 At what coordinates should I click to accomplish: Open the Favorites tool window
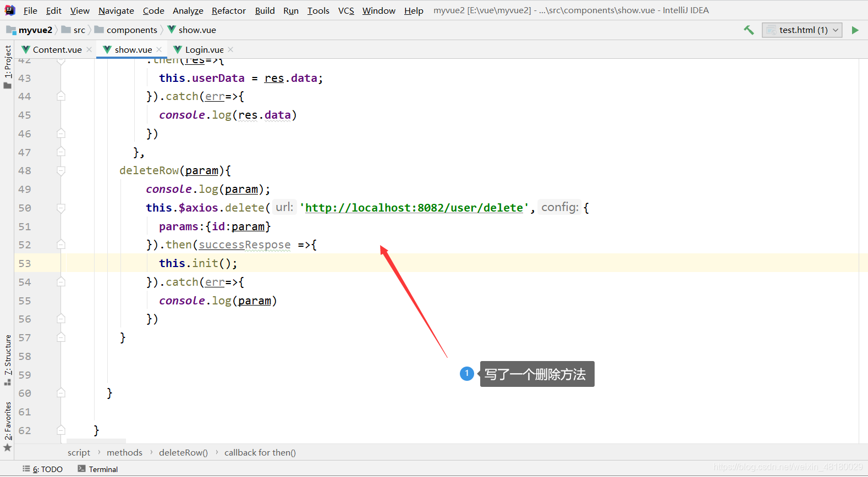pyautogui.click(x=7, y=426)
